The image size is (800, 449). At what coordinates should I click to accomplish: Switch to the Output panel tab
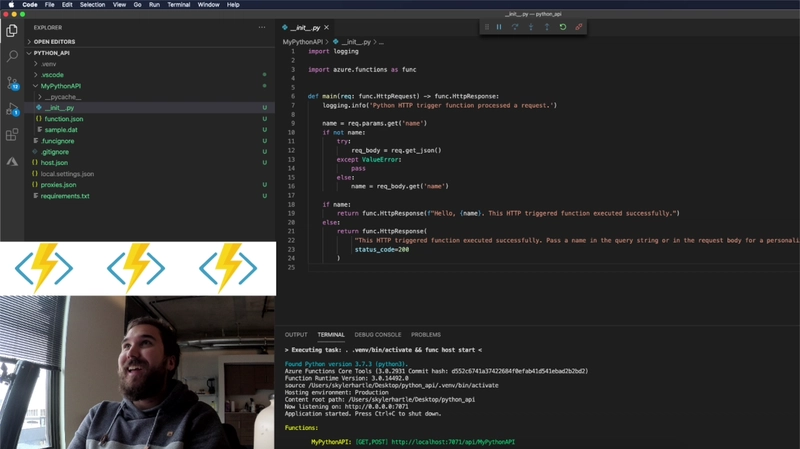click(296, 335)
